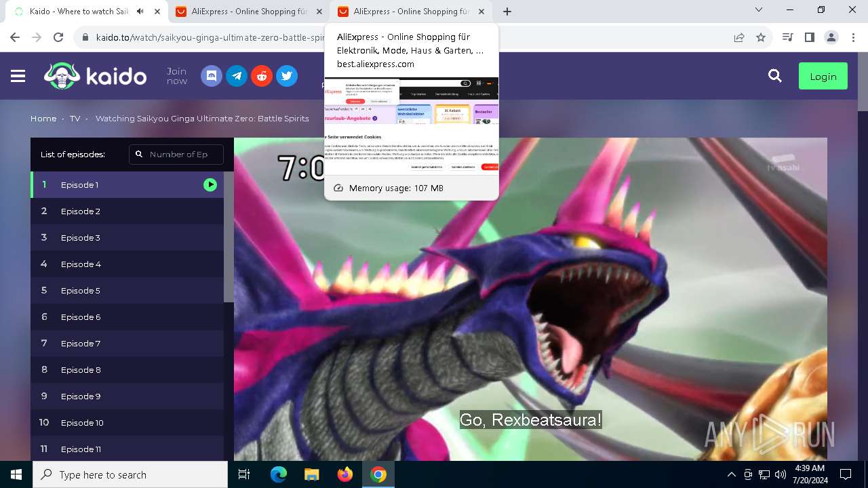Go back in browser history

point(15,37)
